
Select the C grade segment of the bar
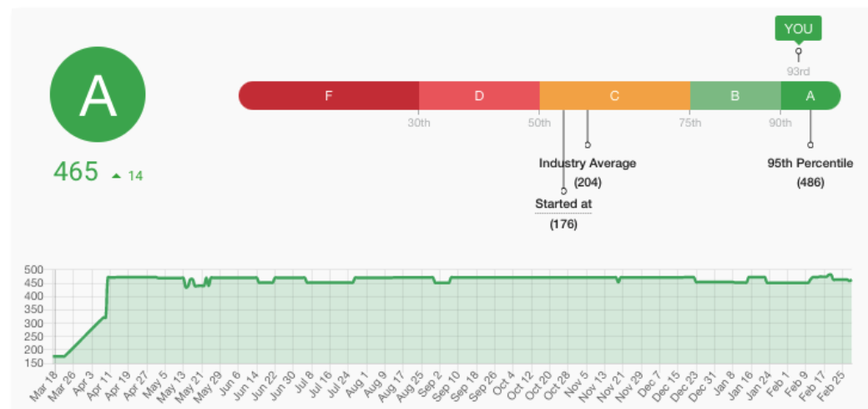[615, 95]
